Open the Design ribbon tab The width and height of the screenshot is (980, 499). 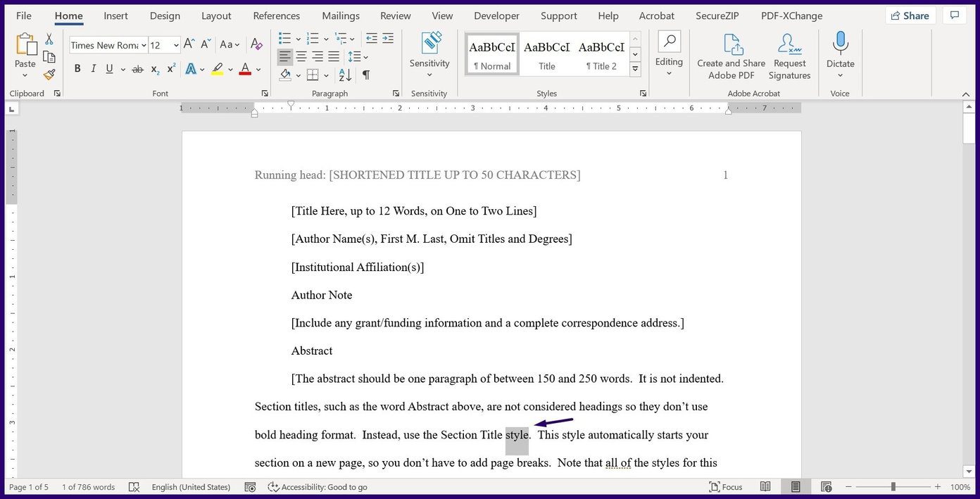[x=165, y=15]
